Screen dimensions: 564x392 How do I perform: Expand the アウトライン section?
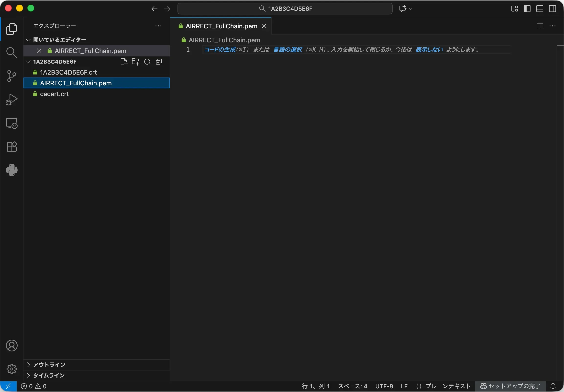point(49,365)
